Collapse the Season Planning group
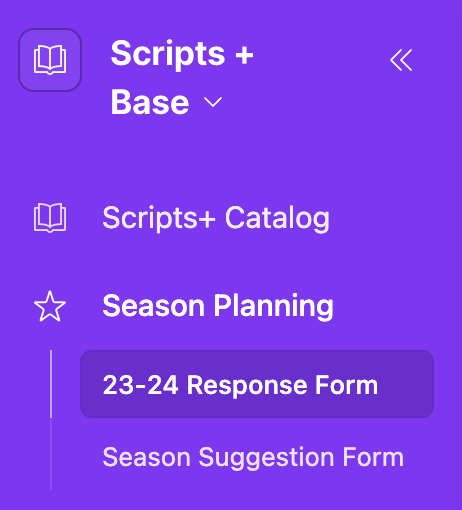Viewport: 462px width, 510px height. pos(218,306)
